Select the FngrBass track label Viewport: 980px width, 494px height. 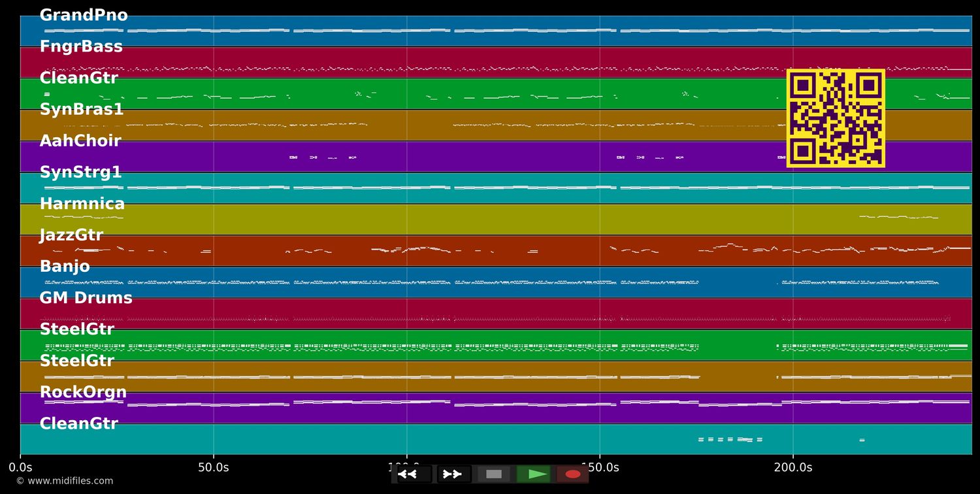81,46
